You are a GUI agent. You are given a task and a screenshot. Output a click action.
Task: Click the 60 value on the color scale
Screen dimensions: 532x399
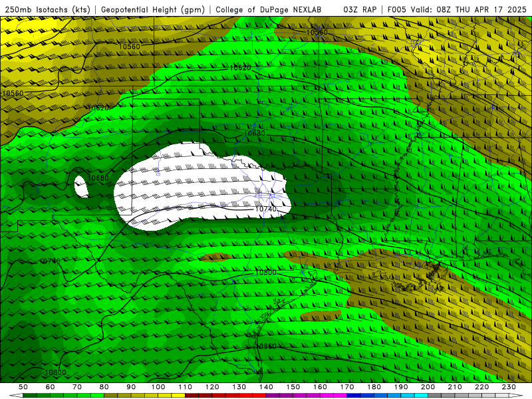tap(51, 387)
